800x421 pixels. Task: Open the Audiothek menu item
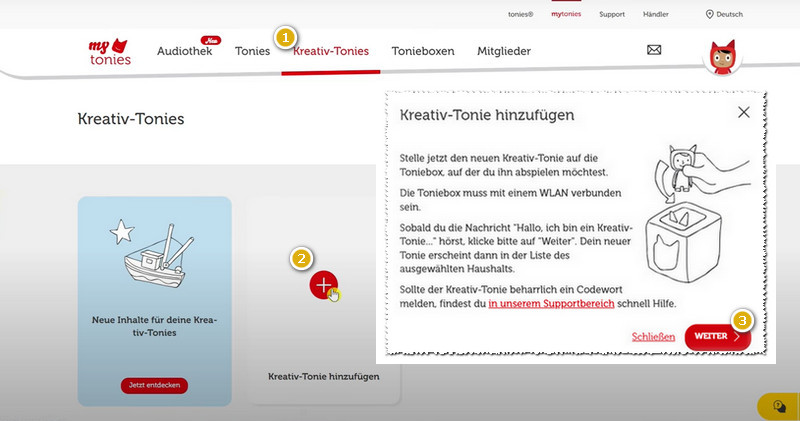(x=184, y=51)
